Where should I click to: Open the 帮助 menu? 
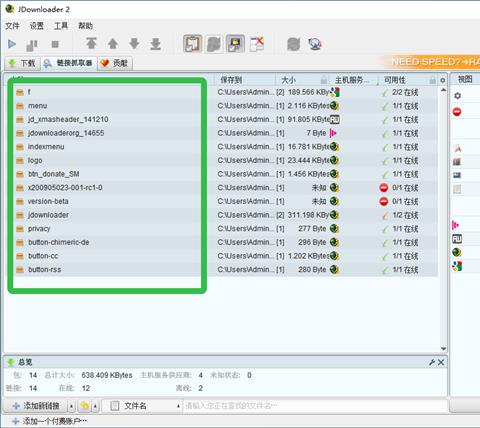[85, 26]
